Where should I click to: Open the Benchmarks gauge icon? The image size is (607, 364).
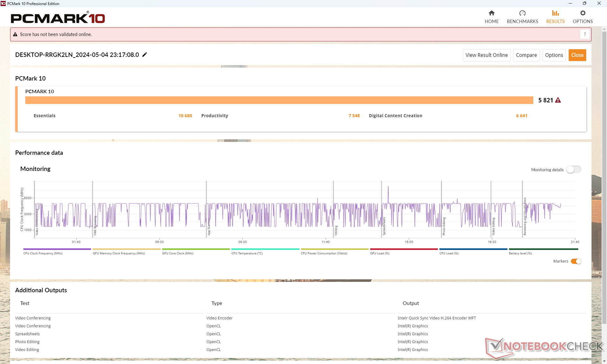tap(522, 13)
